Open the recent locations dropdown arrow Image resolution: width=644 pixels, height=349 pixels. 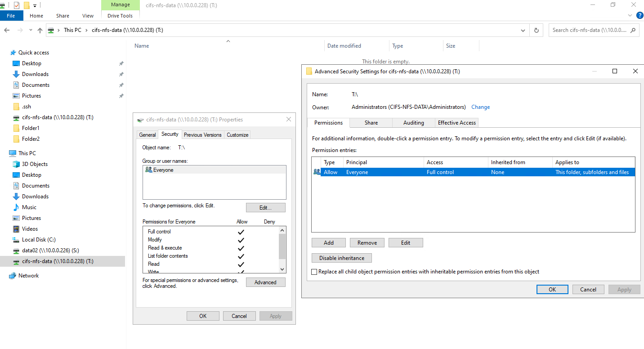click(x=31, y=31)
